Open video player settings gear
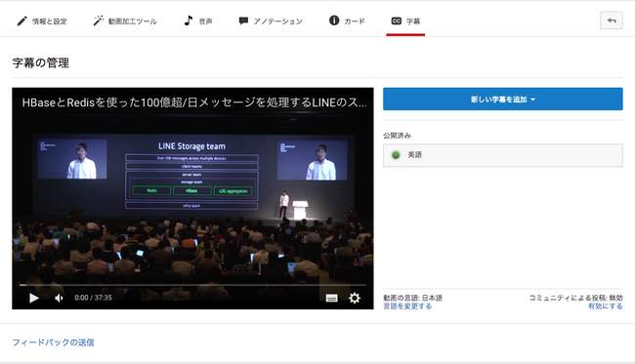The height and width of the screenshot is (364, 635). tap(355, 298)
